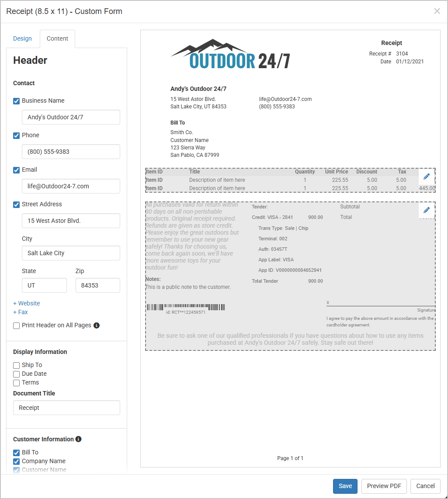
Task: Click the + Website link
Action: 26,303
